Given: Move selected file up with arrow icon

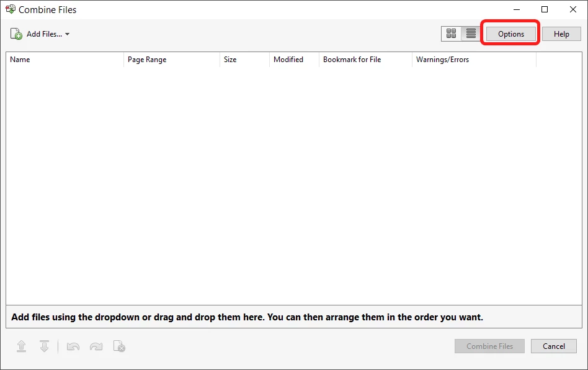Looking at the screenshot, I should [x=21, y=346].
